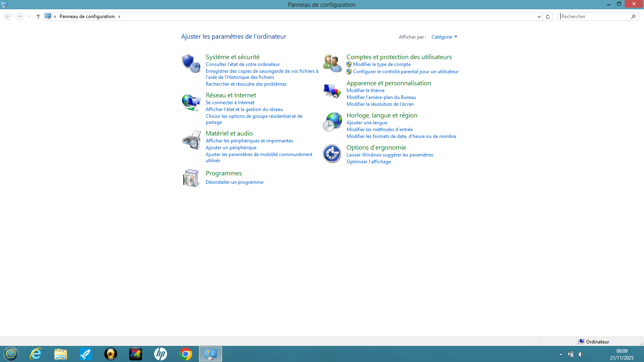Image resolution: width=644 pixels, height=362 pixels.
Task: Click the Réseau et Internet globe icon
Action: [191, 102]
